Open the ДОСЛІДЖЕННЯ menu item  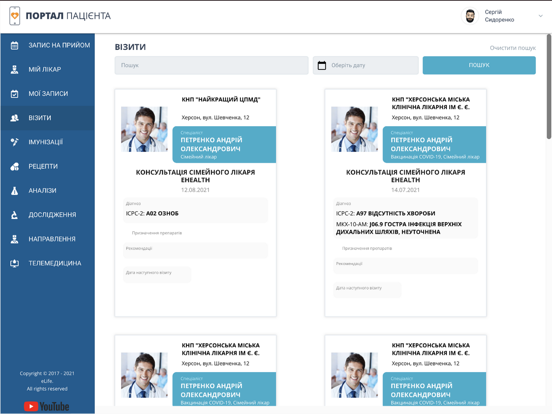(x=48, y=215)
